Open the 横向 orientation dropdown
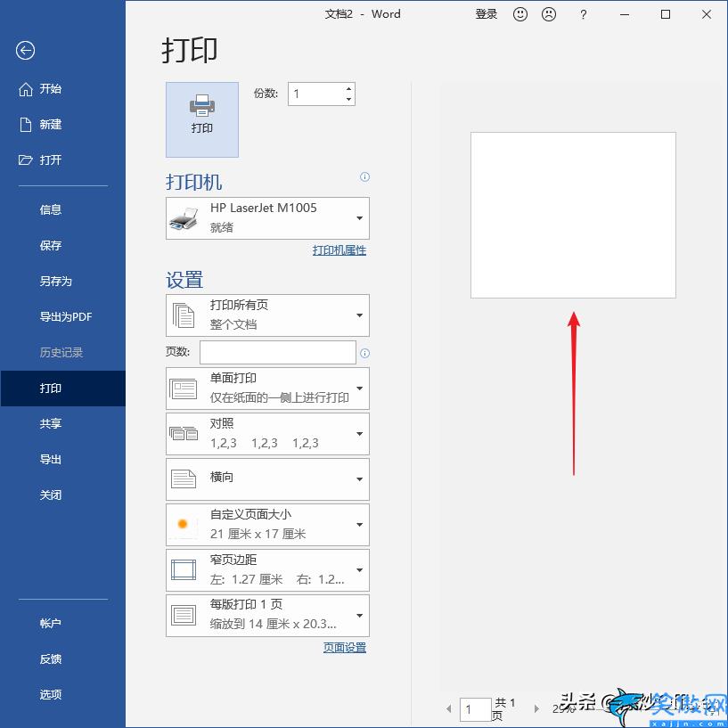The image size is (728, 728). (x=267, y=479)
